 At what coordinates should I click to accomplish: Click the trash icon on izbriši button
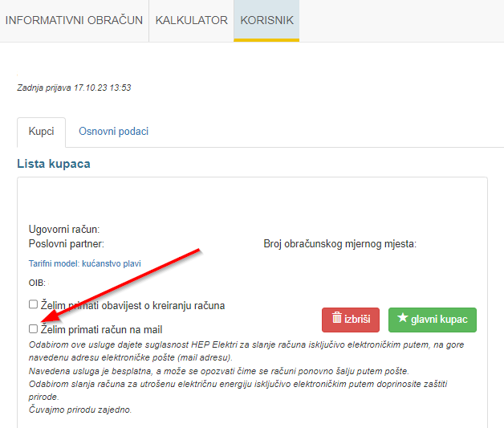click(337, 319)
